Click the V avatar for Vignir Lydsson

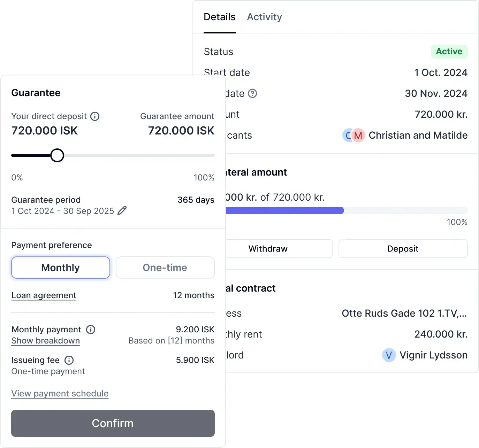click(389, 355)
